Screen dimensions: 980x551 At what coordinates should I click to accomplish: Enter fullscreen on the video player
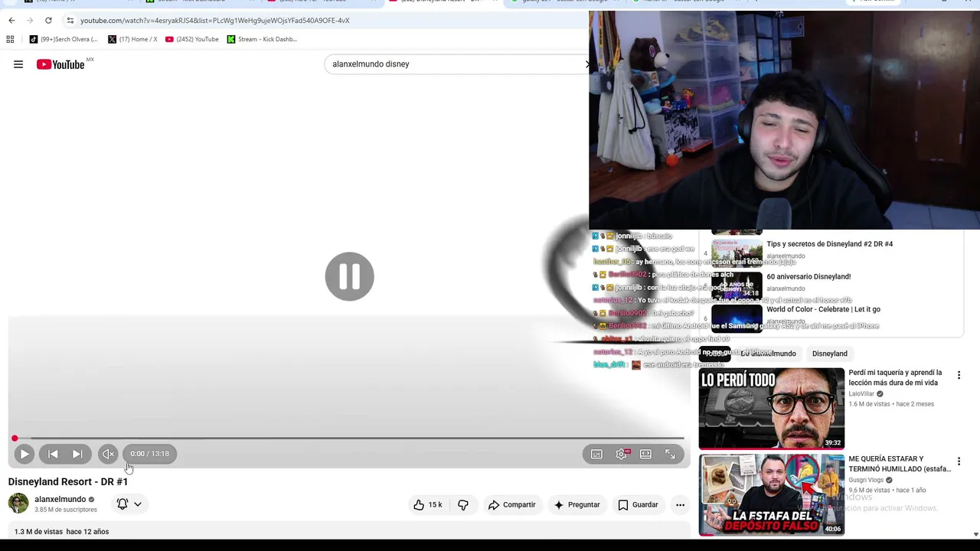[x=670, y=454]
